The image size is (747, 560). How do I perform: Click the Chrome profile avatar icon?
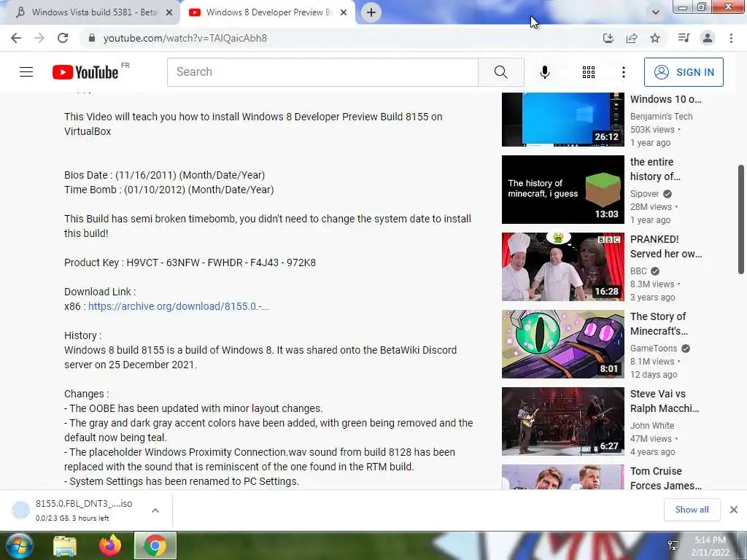[x=708, y=38]
